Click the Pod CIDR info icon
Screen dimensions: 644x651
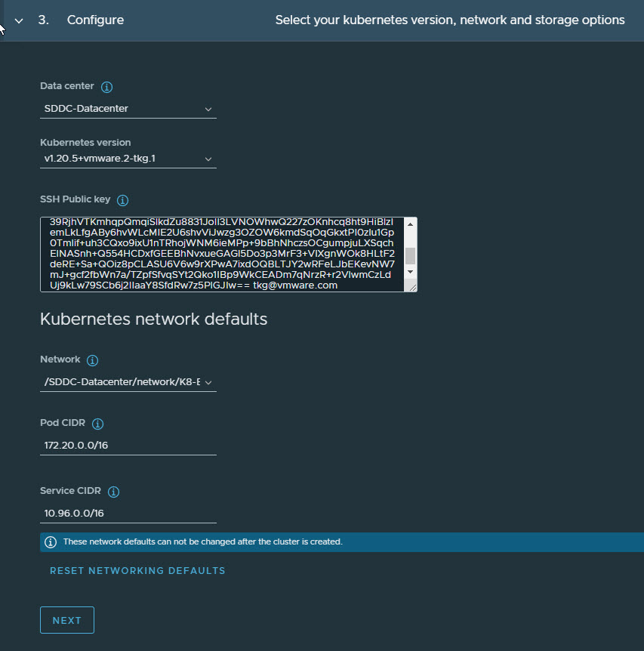click(97, 424)
